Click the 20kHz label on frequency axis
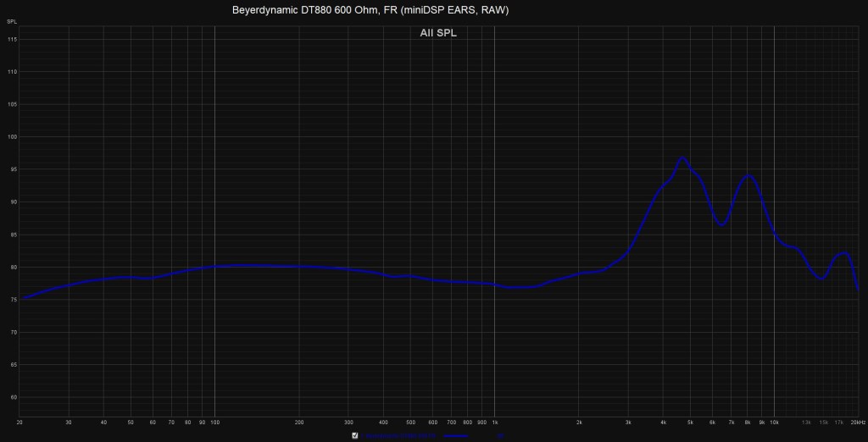Image resolution: width=868 pixels, height=442 pixels. click(857, 421)
